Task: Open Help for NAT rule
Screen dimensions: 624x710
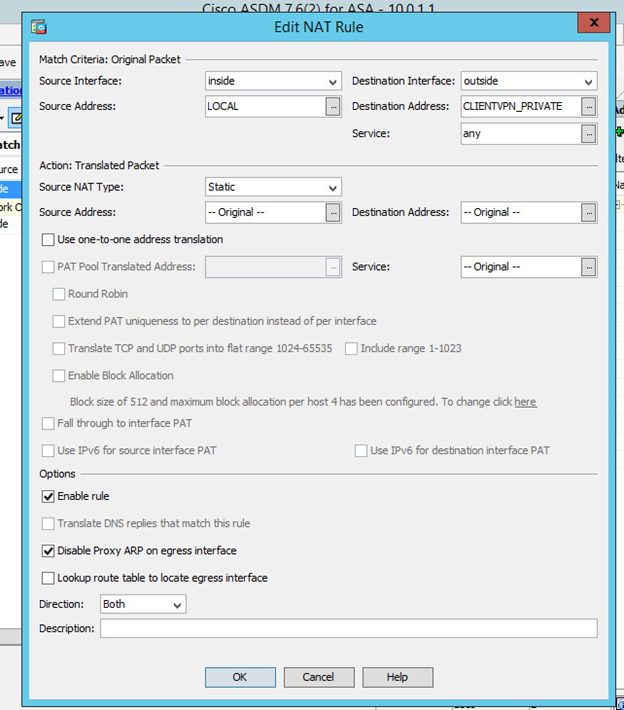Action: tap(398, 677)
